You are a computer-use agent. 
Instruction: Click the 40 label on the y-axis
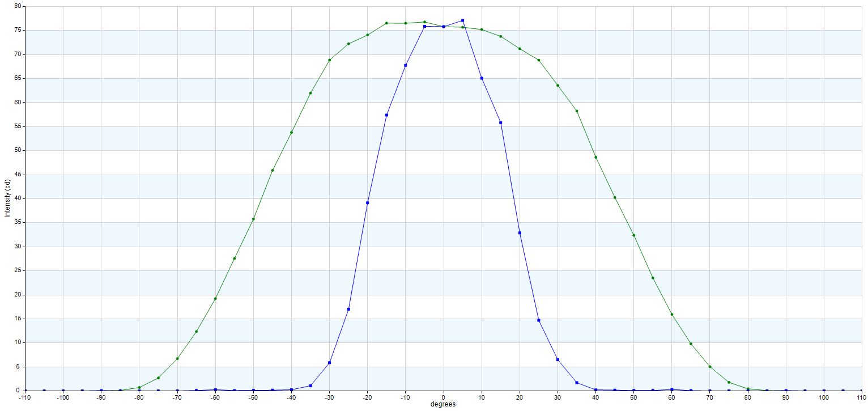17,198
